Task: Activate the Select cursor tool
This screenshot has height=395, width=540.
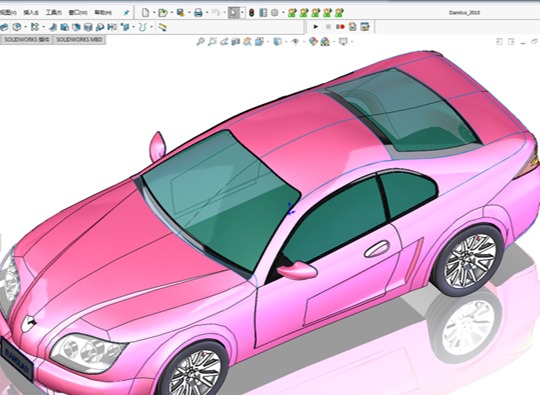Action: tap(234, 13)
